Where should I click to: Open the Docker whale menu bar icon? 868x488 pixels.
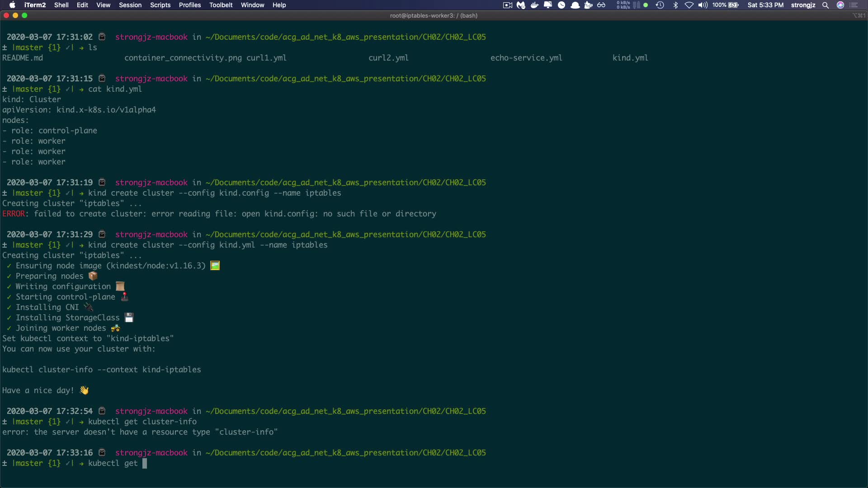(x=534, y=5)
